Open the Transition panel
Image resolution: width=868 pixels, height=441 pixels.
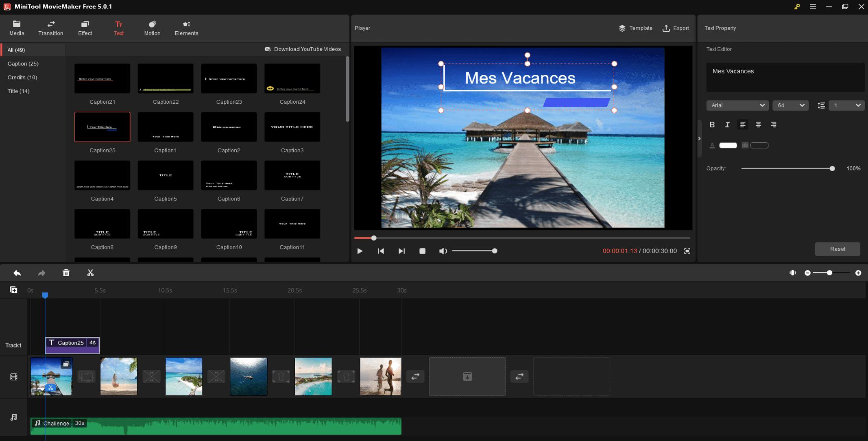50,28
